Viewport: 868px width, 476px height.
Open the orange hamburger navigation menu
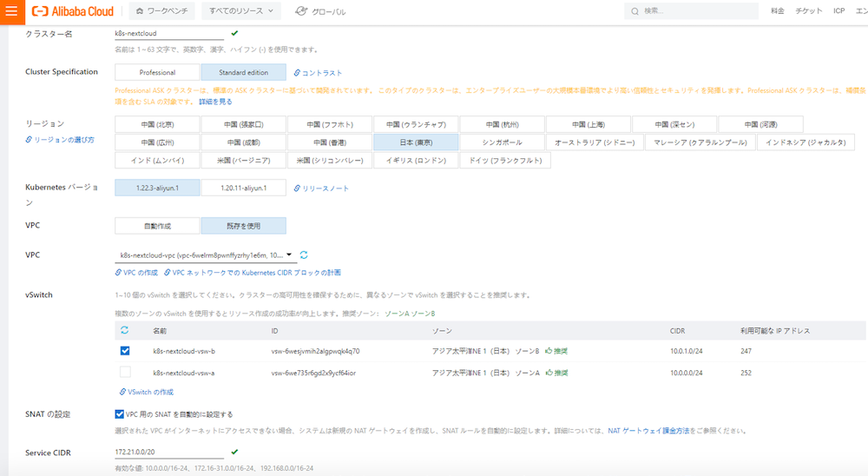(x=12, y=12)
